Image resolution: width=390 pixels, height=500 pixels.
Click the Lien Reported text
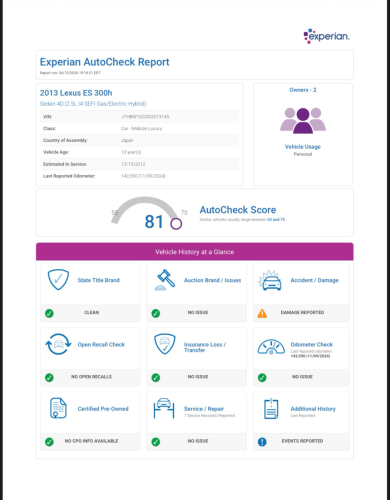point(303,416)
